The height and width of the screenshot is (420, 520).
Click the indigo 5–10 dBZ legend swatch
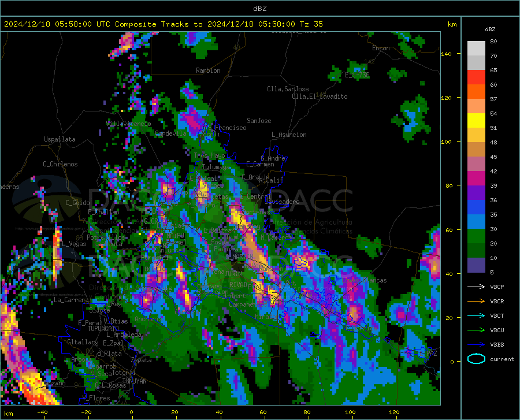coord(476,265)
